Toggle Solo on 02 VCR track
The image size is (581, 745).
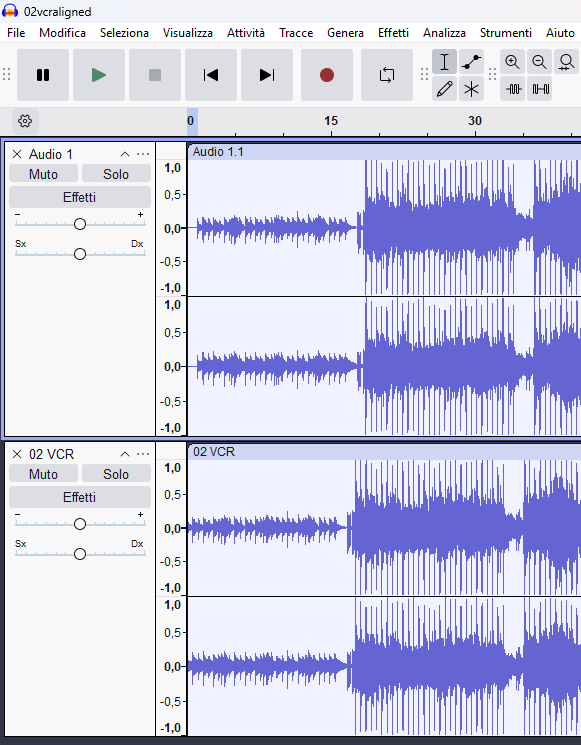pyautogui.click(x=116, y=474)
